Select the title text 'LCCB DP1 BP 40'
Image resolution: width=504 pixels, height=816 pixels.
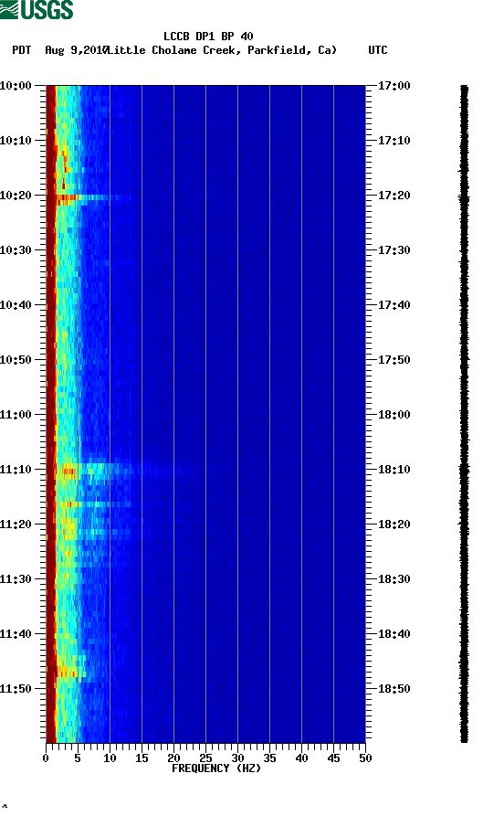coord(208,37)
